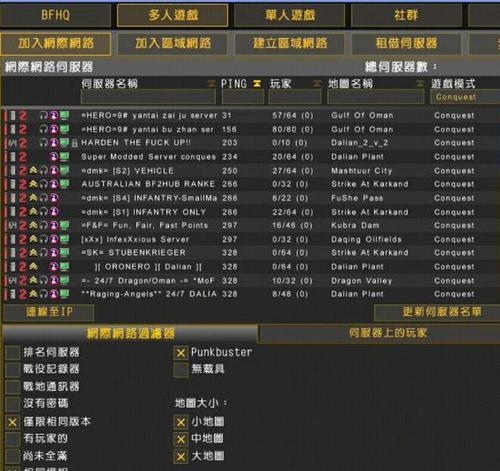Click the 地圖名稱 filter input field

click(x=376, y=97)
